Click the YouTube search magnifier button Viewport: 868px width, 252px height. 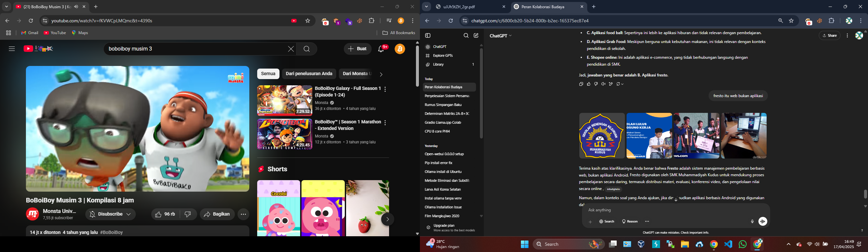(x=307, y=49)
